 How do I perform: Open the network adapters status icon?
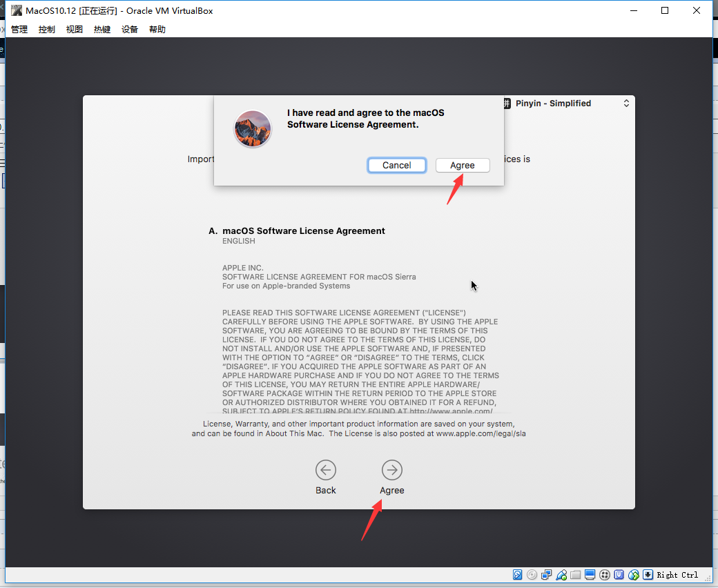coord(546,575)
